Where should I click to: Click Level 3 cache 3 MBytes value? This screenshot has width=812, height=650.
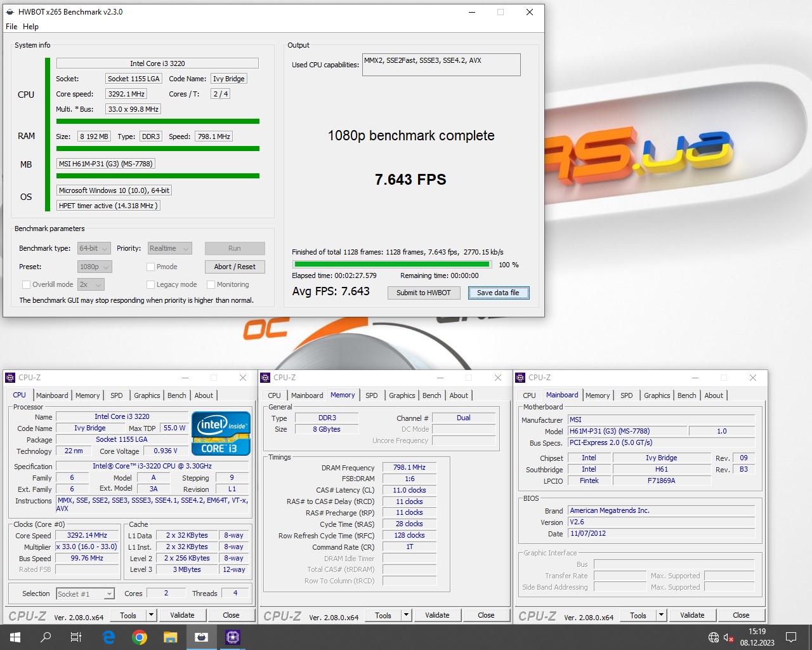(x=187, y=570)
